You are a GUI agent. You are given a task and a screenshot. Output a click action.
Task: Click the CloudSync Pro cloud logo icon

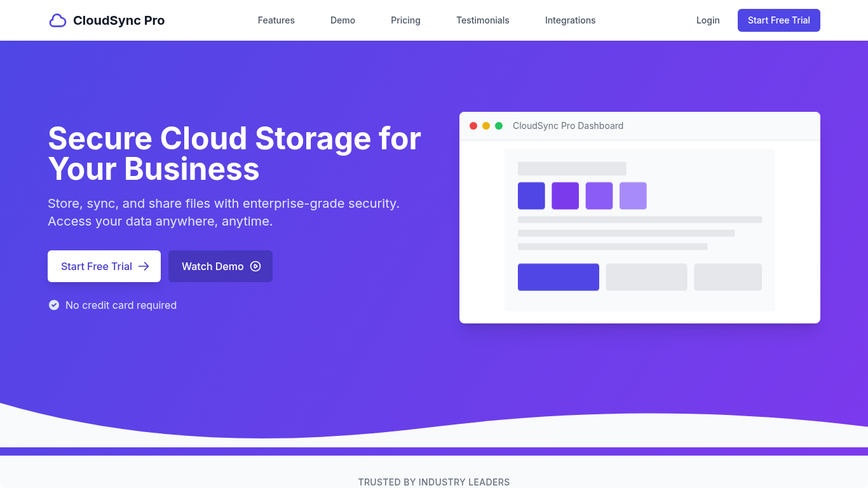[58, 20]
